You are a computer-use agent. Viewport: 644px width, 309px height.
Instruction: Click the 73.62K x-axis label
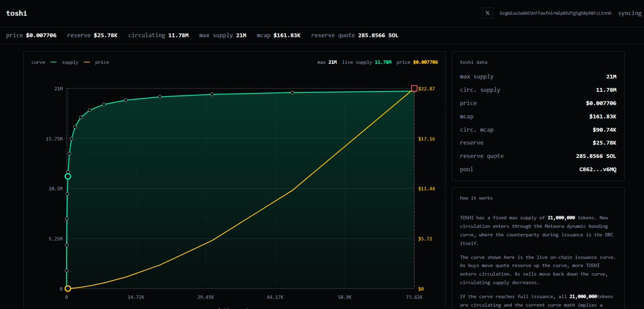[414, 297]
